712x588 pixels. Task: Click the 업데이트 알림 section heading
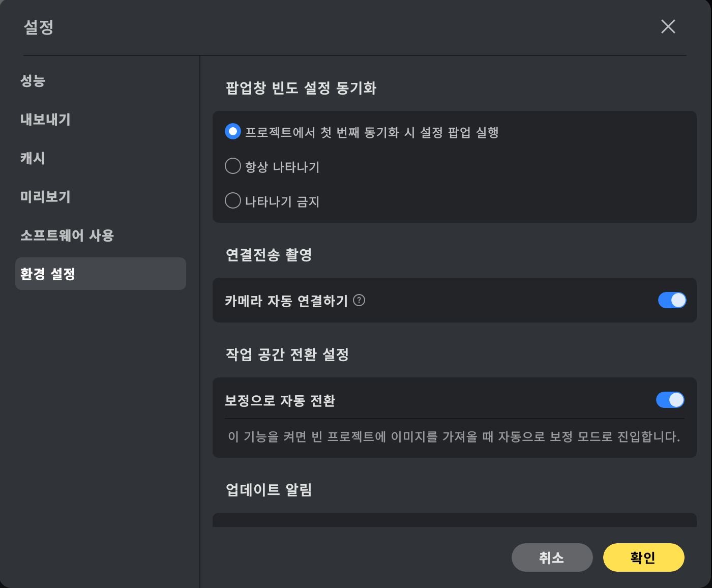pyautogui.click(x=269, y=490)
